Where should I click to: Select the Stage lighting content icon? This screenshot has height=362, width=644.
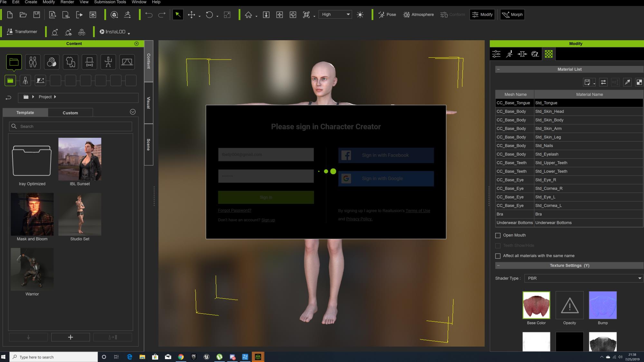[x=127, y=62]
